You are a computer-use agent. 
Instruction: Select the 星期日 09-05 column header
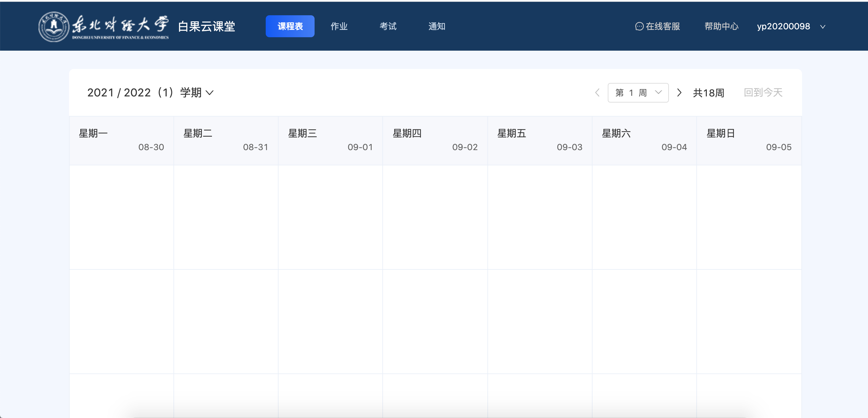click(749, 140)
